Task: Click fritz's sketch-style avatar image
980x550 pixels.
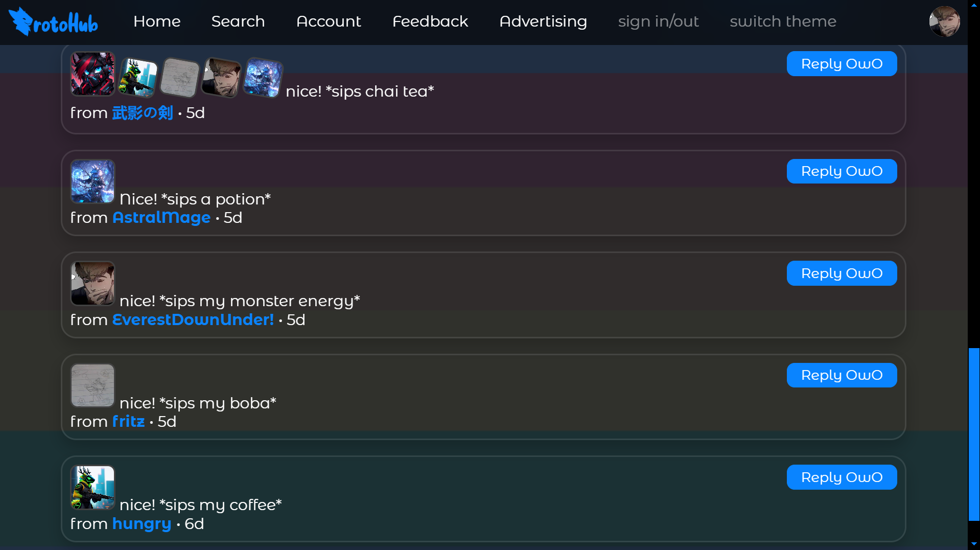Action: [x=92, y=385]
